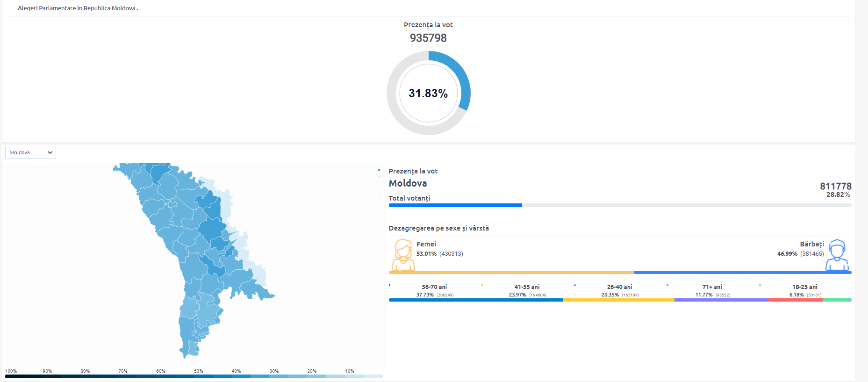This screenshot has width=868, height=382.
Task: Click the Bărbați man avatar icon
Action: (837, 255)
